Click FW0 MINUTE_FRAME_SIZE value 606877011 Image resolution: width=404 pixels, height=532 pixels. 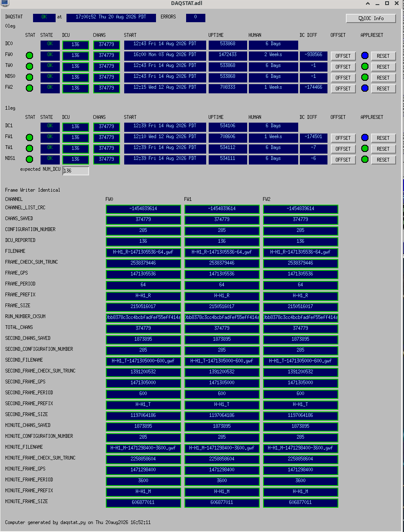pyautogui.click(x=143, y=502)
